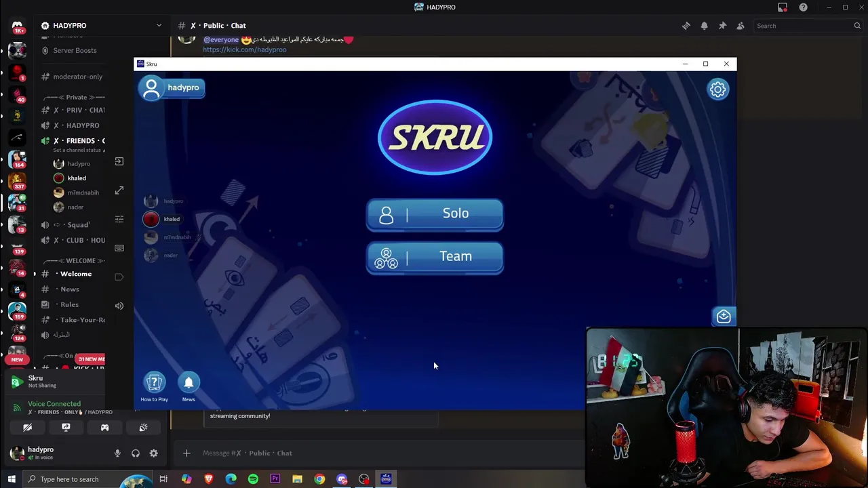Share your screen in voice panel
Viewport: 868px width, 488px height.
coord(66,428)
